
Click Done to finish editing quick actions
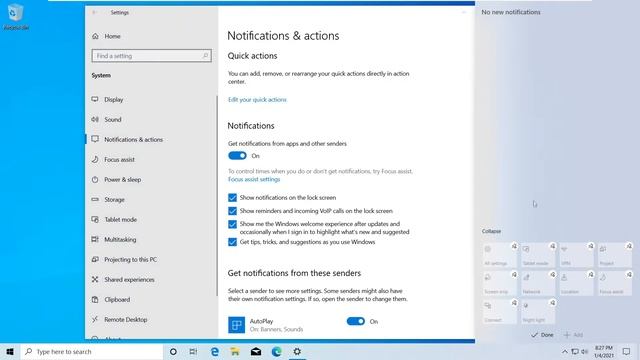(542, 335)
